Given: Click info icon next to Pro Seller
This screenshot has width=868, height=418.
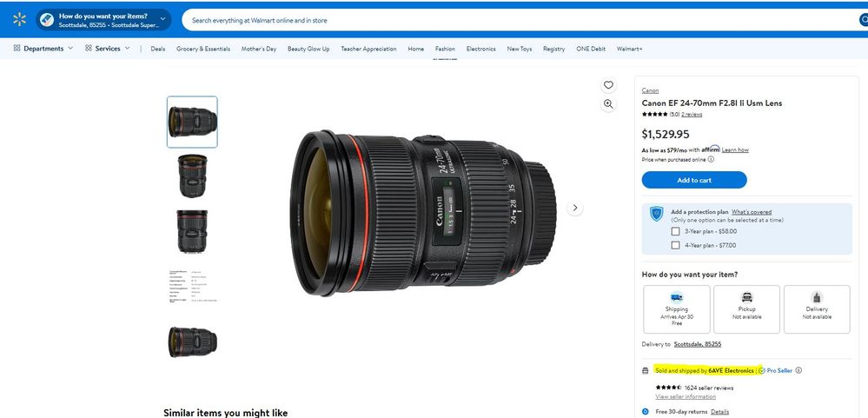Looking at the screenshot, I should click(798, 370).
